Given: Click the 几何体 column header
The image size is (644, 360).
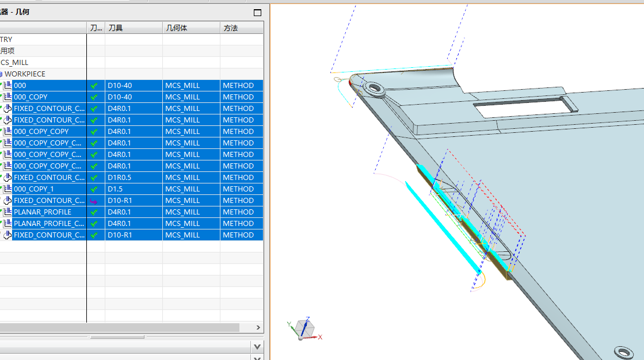Looking at the screenshot, I should pyautogui.click(x=192, y=28).
